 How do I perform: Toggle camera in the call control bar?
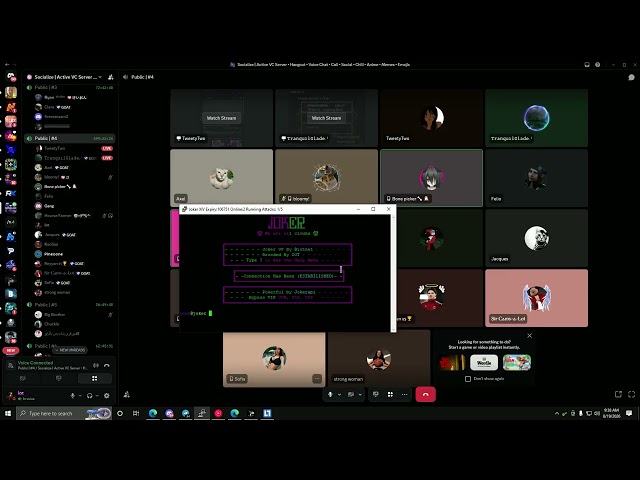(x=351, y=394)
